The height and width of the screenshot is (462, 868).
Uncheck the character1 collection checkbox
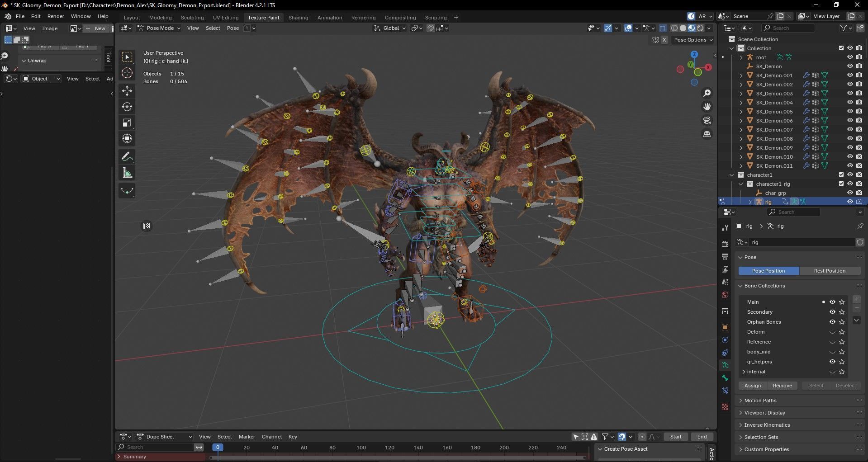click(x=841, y=174)
